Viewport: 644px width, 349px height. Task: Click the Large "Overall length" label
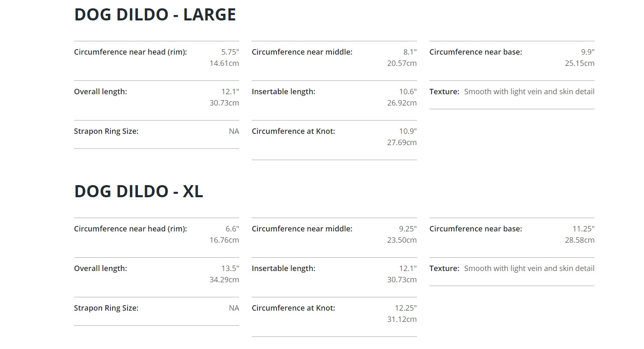[x=100, y=92]
